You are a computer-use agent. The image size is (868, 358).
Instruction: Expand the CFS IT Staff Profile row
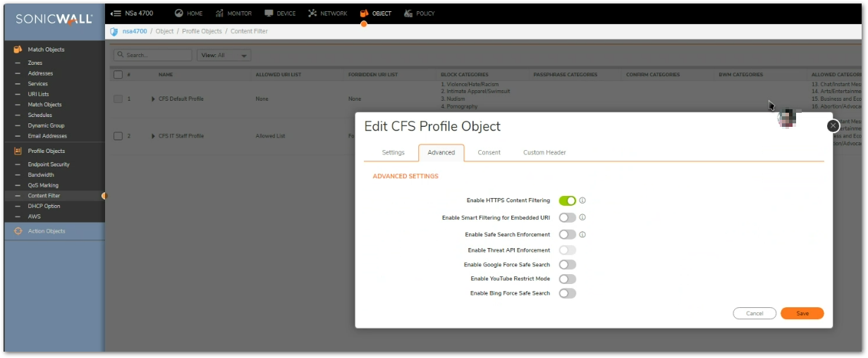coord(153,136)
